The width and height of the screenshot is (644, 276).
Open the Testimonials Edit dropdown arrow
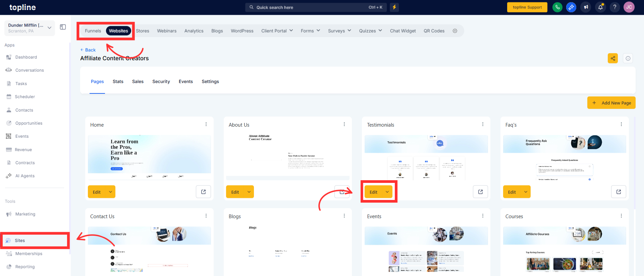click(387, 192)
